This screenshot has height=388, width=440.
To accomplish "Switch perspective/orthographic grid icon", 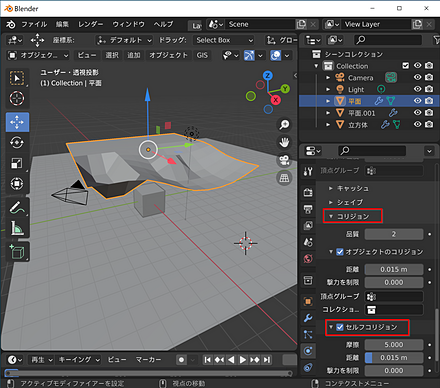I will point(284,178).
